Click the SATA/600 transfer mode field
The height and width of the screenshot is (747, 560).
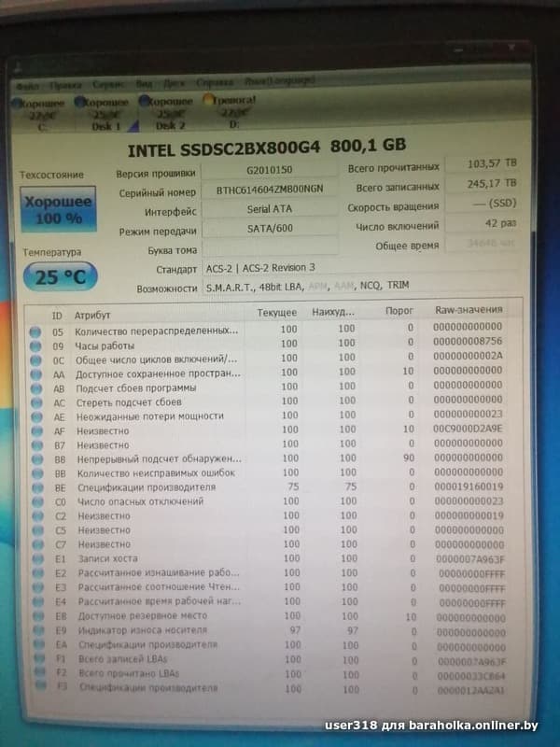tap(270, 228)
